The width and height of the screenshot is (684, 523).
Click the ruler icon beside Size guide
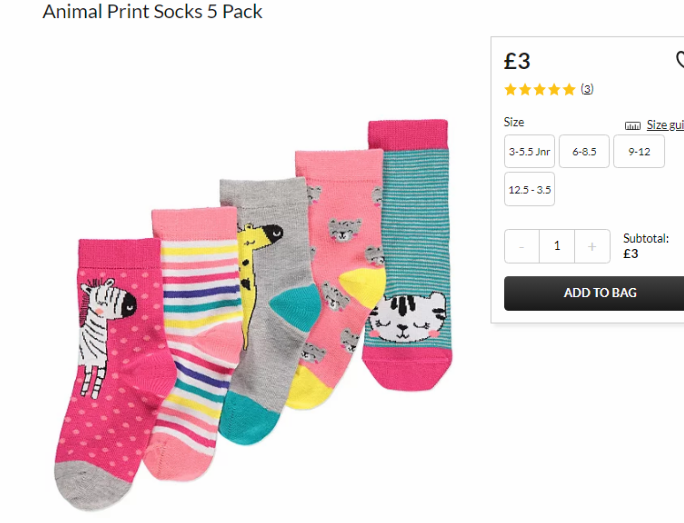(633, 126)
